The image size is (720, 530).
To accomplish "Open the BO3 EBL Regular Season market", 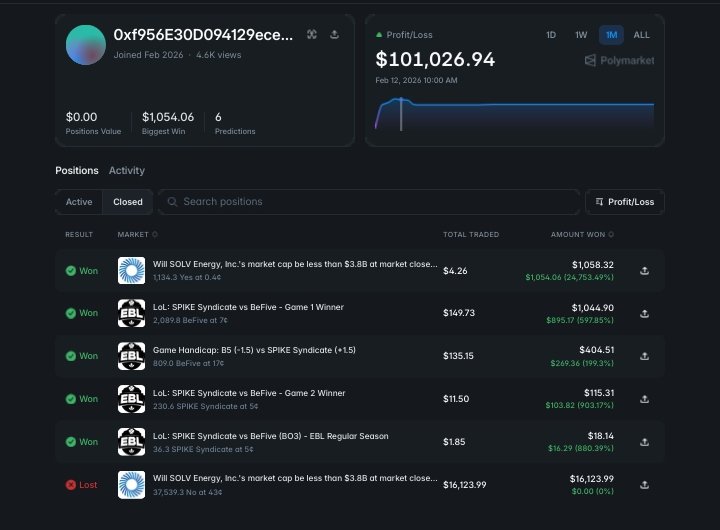I will click(270, 436).
